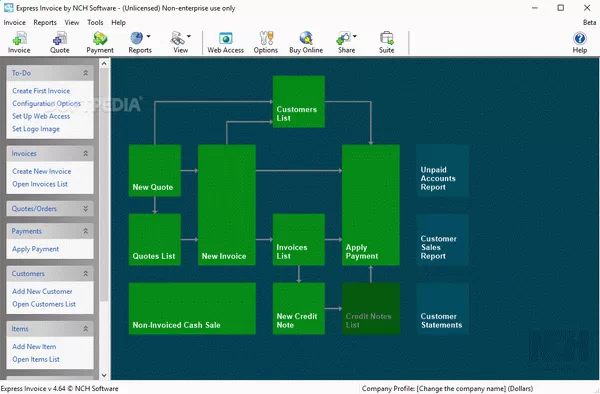
Task: Collapse the Payments sidebar panel
Action: [x=86, y=231]
